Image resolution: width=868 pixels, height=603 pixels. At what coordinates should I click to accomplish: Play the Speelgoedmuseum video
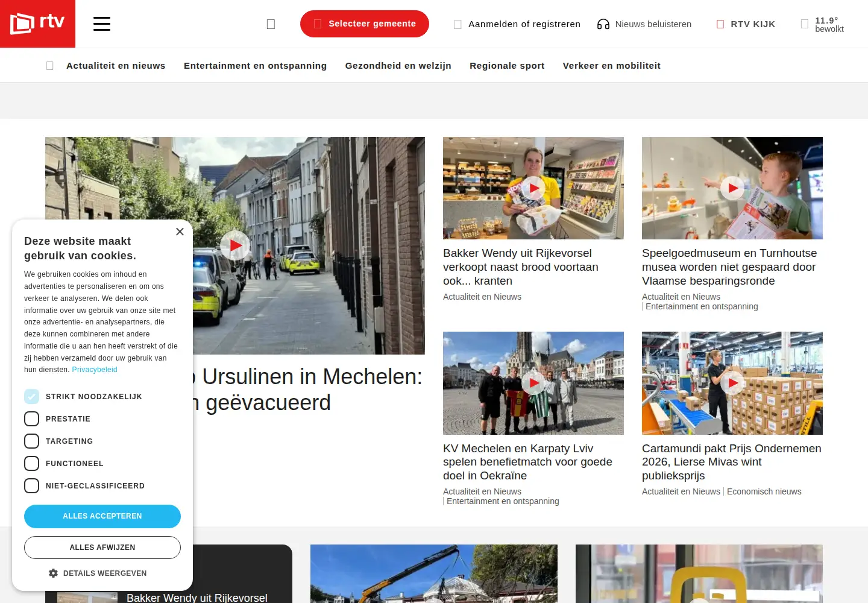732,188
